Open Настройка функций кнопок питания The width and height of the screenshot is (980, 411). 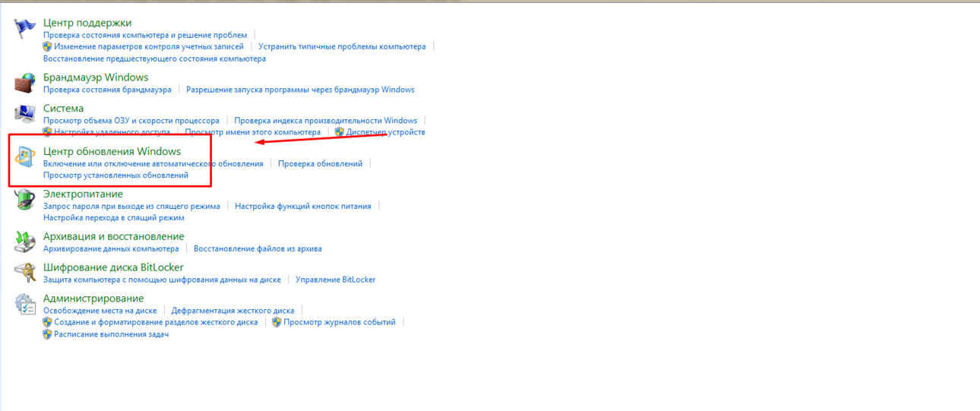point(303,206)
